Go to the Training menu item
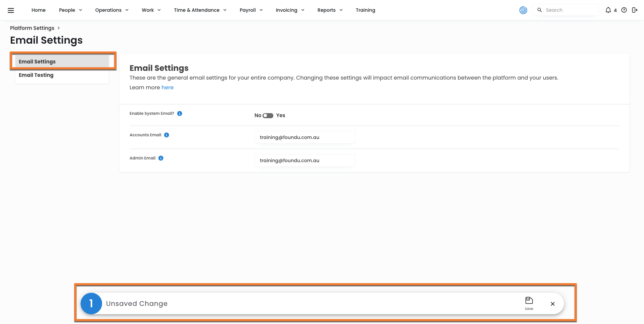This screenshot has height=324, width=644. pyautogui.click(x=365, y=10)
